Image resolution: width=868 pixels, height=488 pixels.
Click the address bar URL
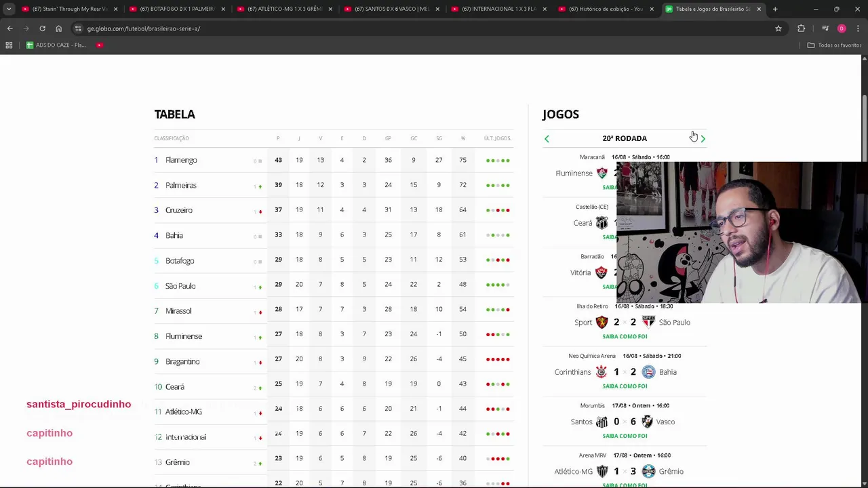tap(143, 28)
